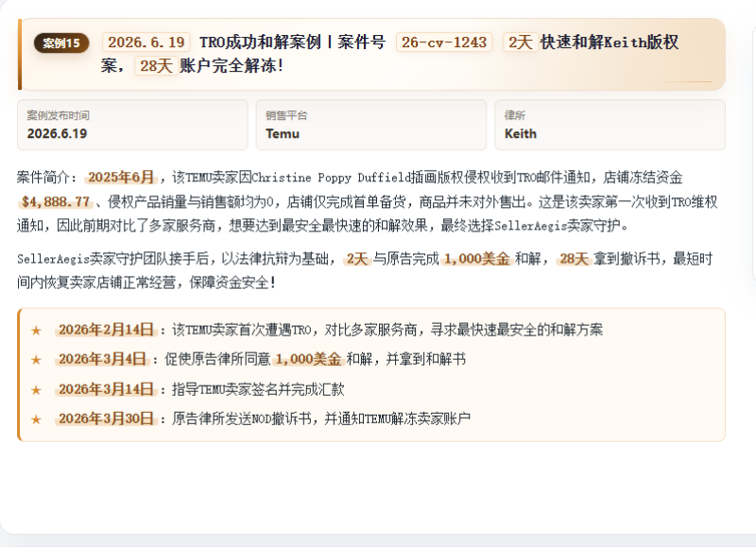Click highlighted amount $4,888.77

click(x=56, y=201)
